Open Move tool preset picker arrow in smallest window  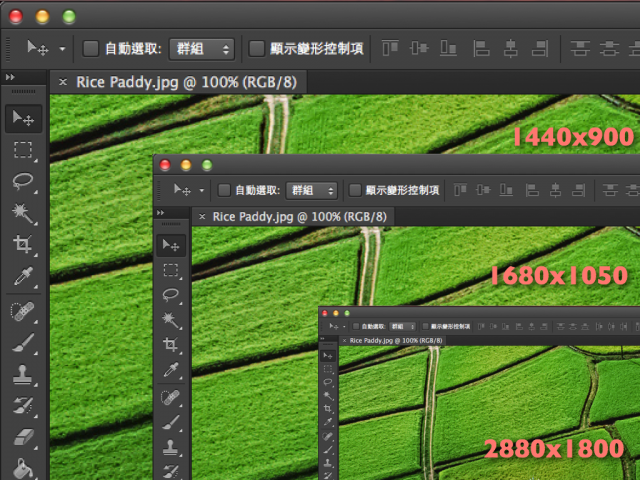coord(344,327)
